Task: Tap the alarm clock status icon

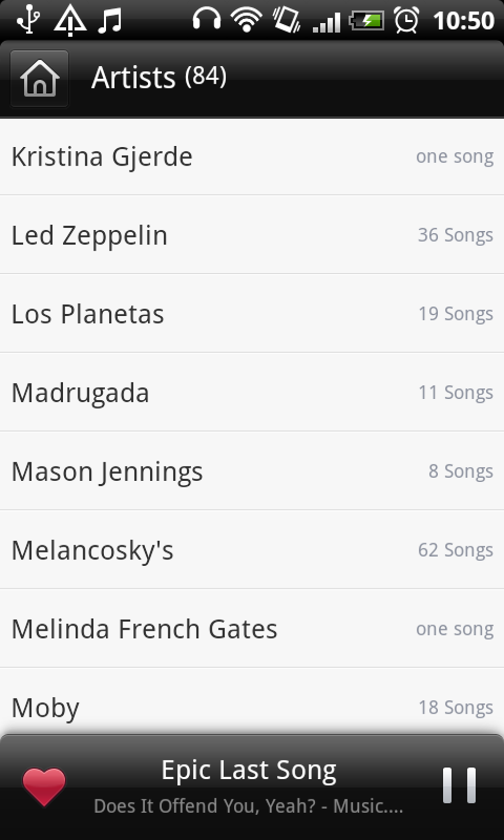Action: 406,21
